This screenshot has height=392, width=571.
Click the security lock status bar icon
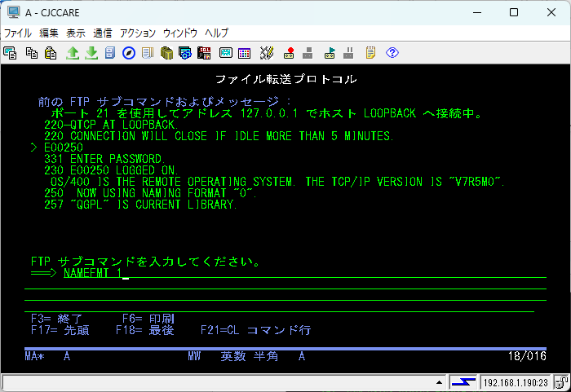point(561,382)
